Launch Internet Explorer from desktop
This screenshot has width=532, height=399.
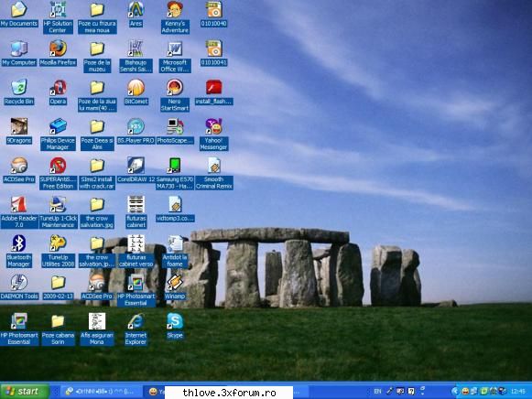(x=136, y=329)
